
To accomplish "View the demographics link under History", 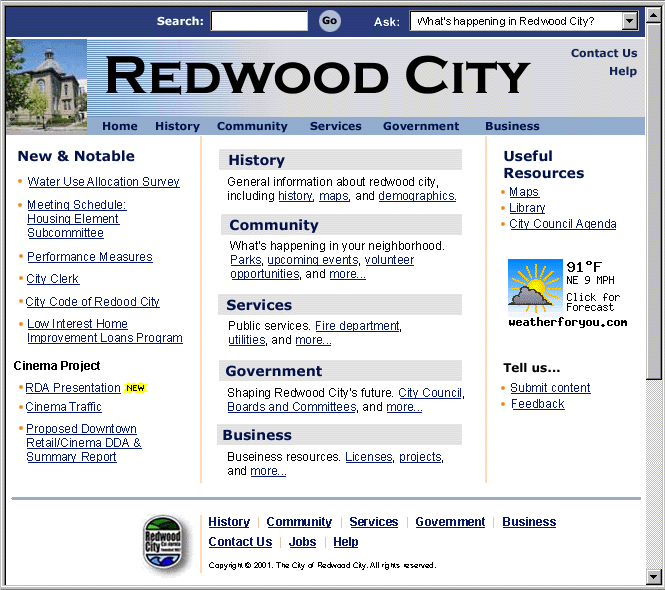I will [417, 196].
